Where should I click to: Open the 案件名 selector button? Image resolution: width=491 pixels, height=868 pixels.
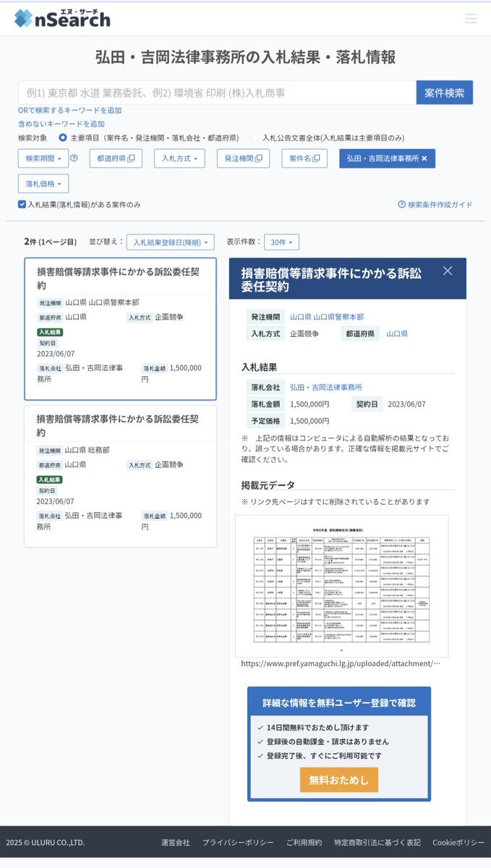304,158
